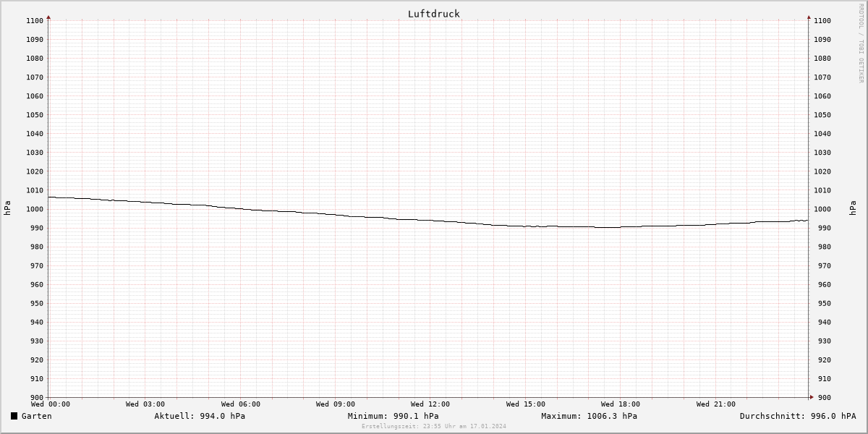Click the black Garten legend color square
This screenshot has height=434, width=868.
click(14, 416)
